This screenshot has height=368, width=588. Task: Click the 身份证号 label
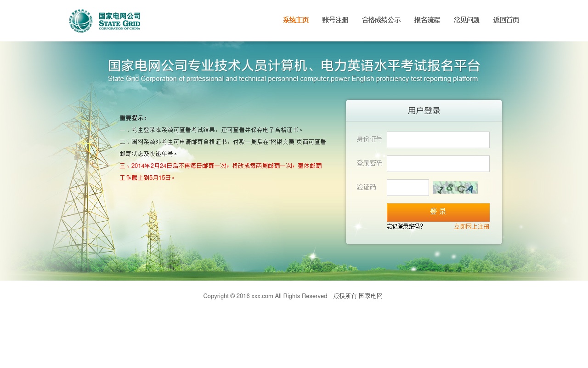pos(369,139)
